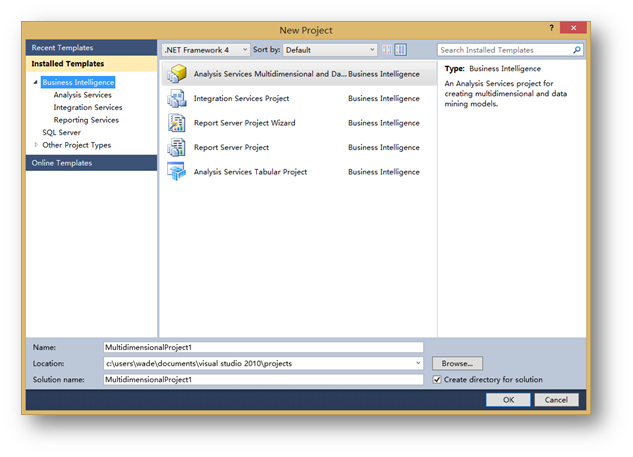
Task: Select Analysis Services tree item
Action: 83,95
